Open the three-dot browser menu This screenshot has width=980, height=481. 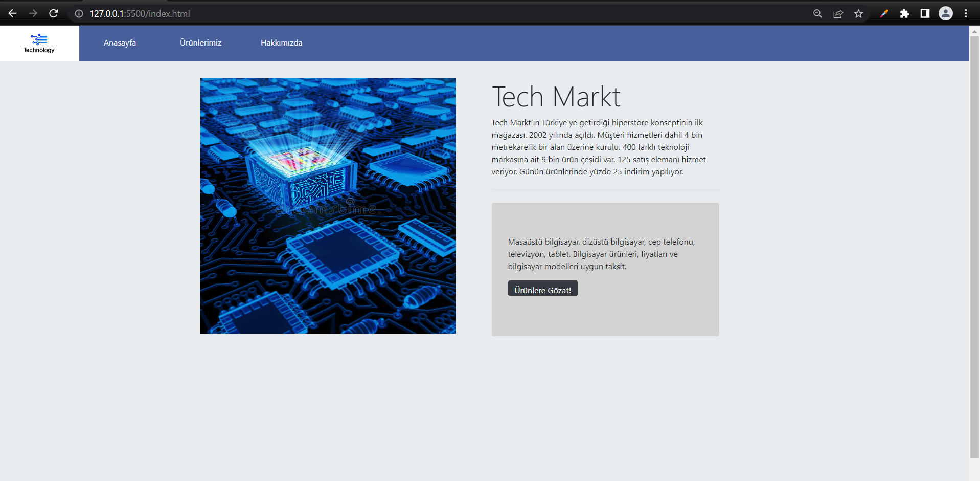(965, 13)
